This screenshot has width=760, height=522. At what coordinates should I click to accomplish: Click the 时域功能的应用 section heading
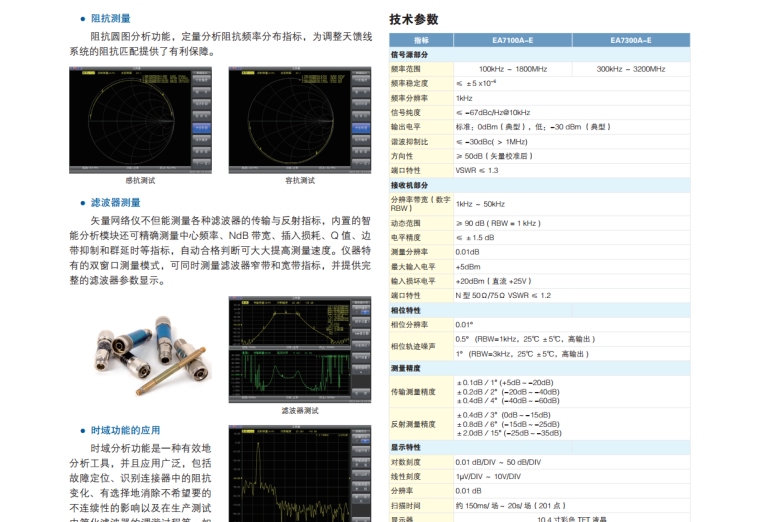click(x=125, y=430)
